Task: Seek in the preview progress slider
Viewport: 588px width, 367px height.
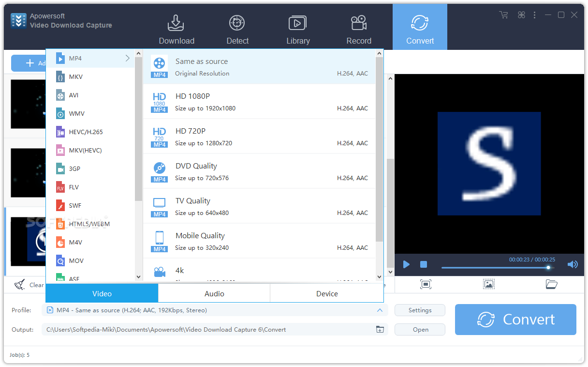Action: (498, 267)
